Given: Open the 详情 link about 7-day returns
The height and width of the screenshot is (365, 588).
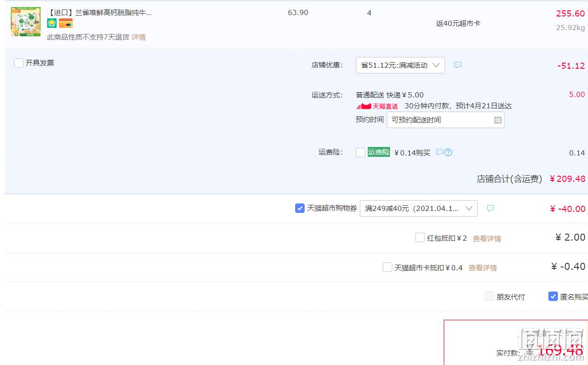Looking at the screenshot, I should tap(139, 37).
